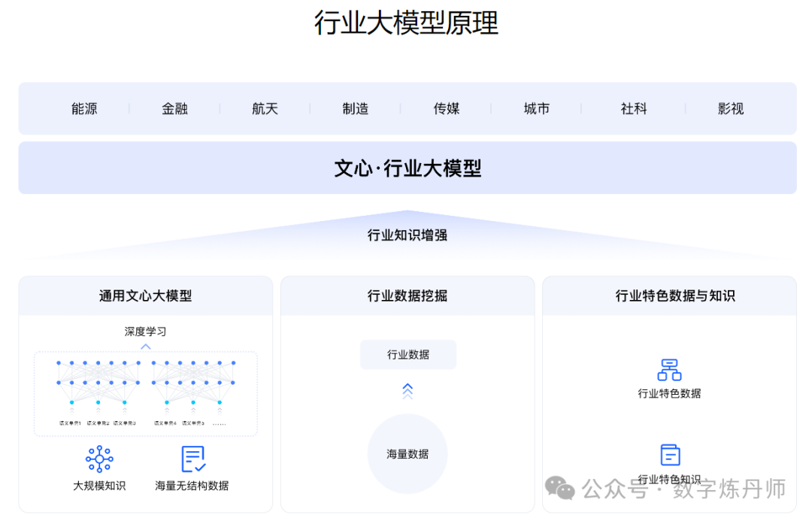Select the 社科 industry tab
The image size is (812, 521).
click(x=634, y=109)
